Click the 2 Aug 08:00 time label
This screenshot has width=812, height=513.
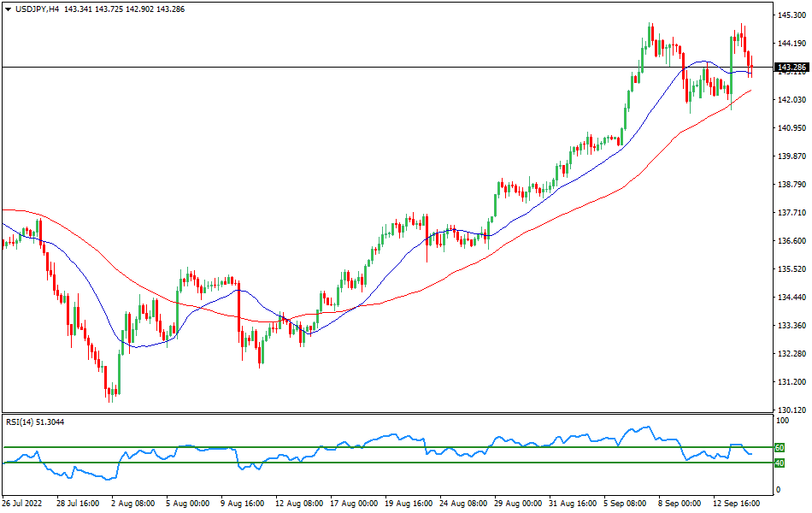click(x=134, y=504)
